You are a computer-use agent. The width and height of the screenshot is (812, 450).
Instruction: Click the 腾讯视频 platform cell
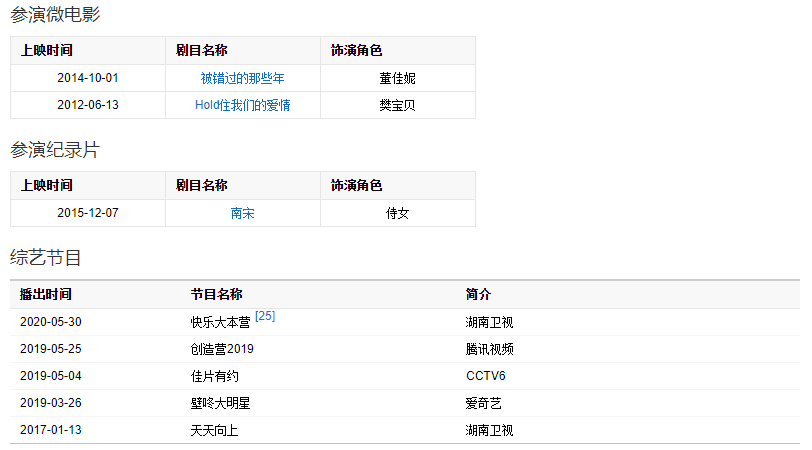489,349
